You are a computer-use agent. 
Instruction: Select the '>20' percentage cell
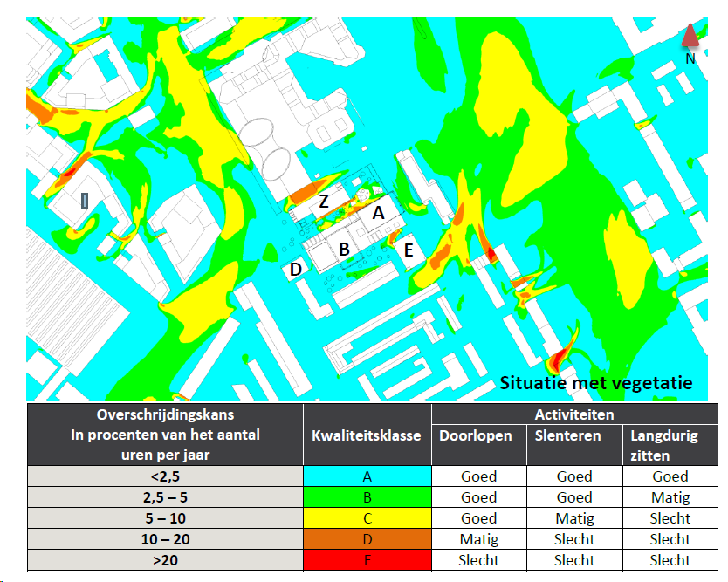[x=165, y=559]
